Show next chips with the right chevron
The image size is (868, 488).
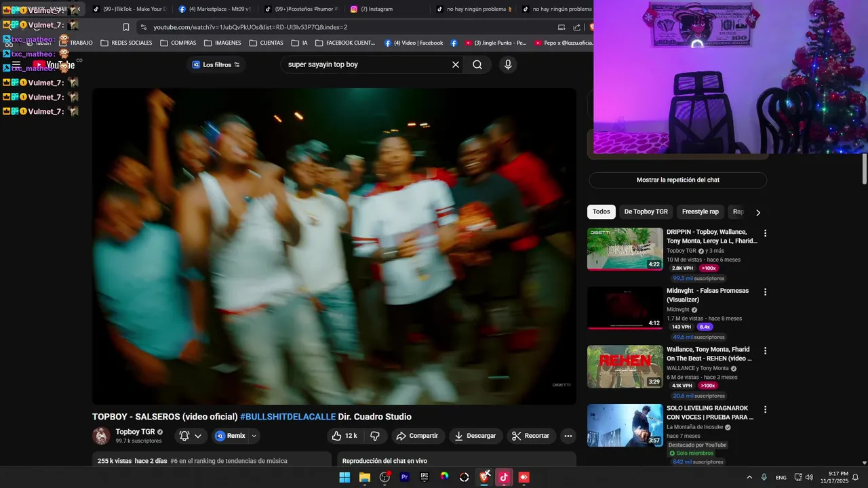pos(758,212)
